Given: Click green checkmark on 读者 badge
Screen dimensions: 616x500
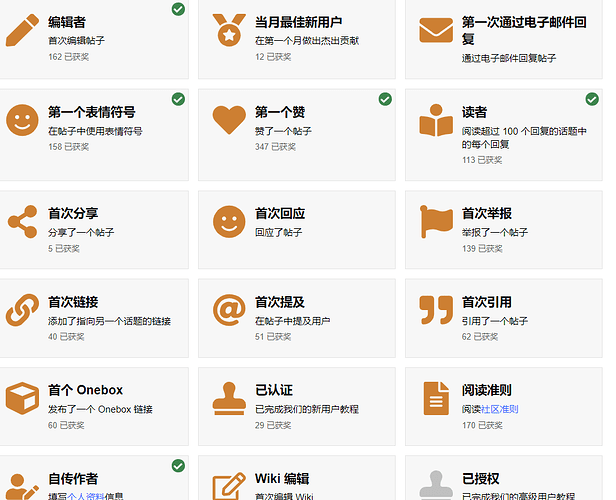Looking at the screenshot, I should 592,99.
